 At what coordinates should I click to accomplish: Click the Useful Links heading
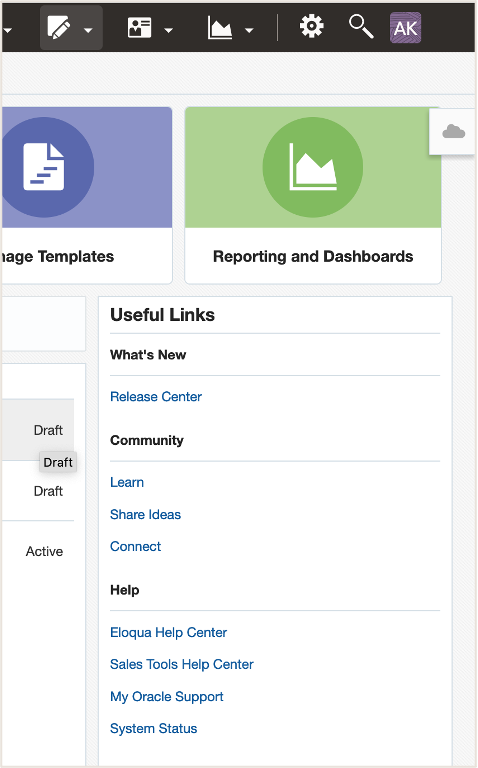click(162, 314)
